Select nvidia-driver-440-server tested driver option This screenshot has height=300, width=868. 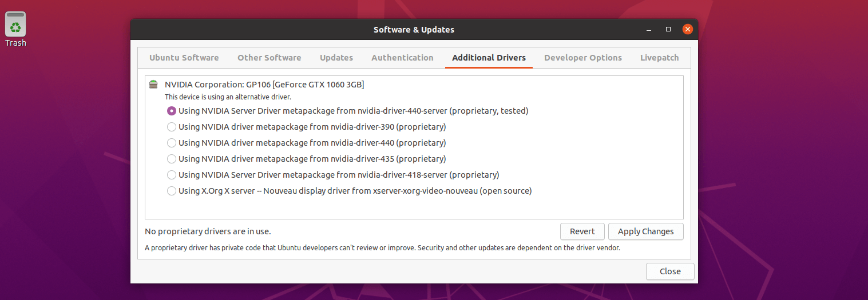tap(172, 111)
